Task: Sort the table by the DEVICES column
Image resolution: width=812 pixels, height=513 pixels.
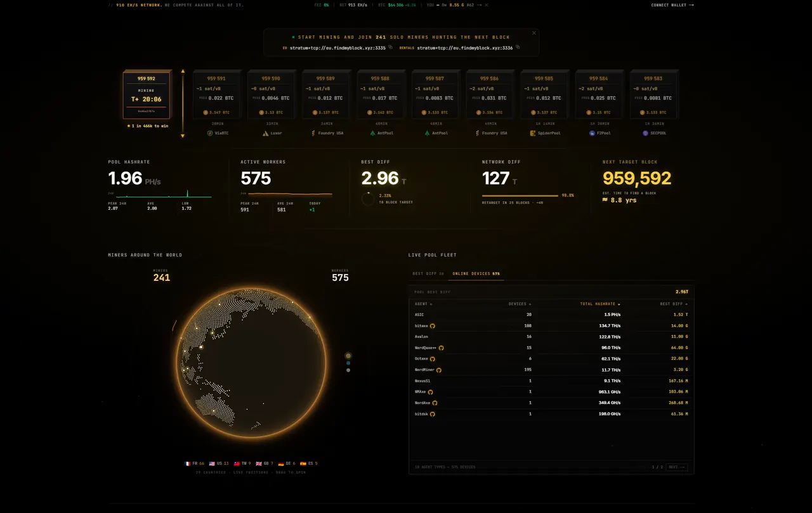Action: 520,304
